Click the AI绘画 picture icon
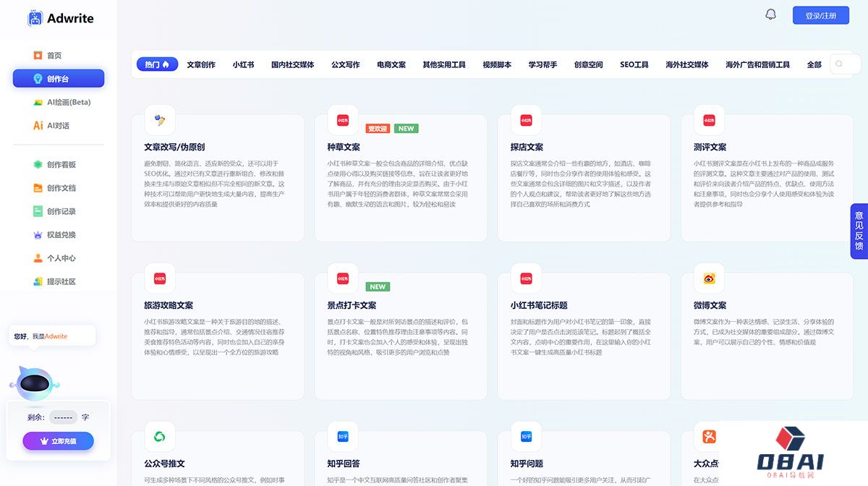This screenshot has width=868, height=486. (38, 102)
